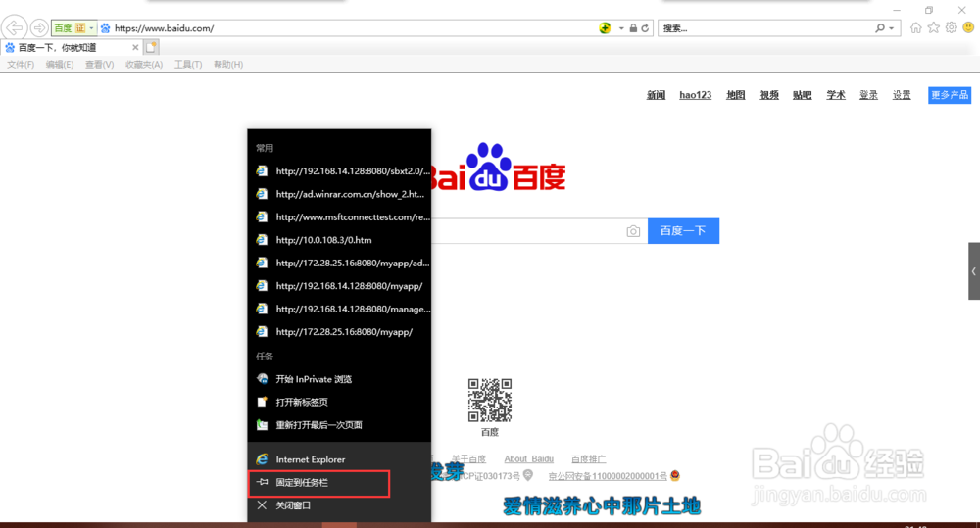Click the 京公网安备 registration link
The width and height of the screenshot is (980, 528).
pyautogui.click(x=608, y=476)
